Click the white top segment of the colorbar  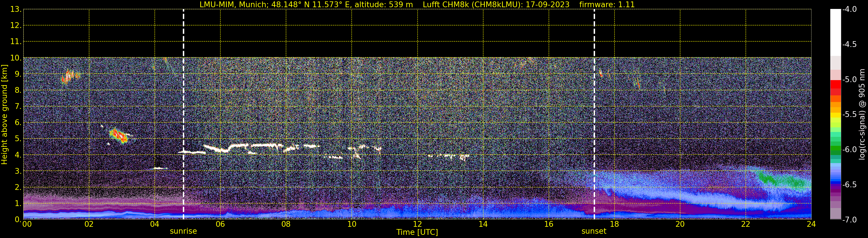836,32
